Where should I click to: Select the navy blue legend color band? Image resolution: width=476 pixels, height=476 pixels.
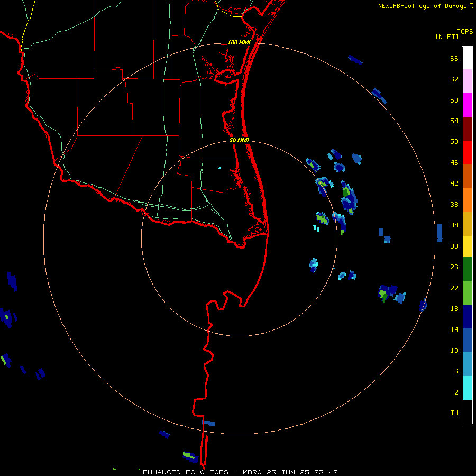(x=467, y=317)
